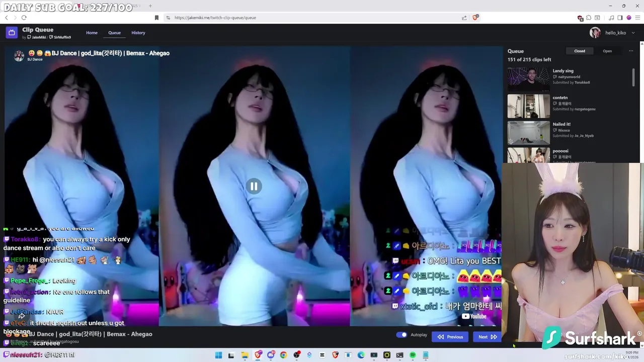The height and width of the screenshot is (362, 644).
Task: Open the site settings icon beside URL
Action: pos(168,18)
